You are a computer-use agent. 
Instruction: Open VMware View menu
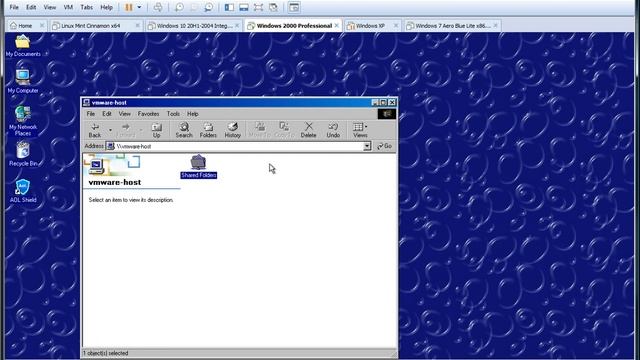coord(50,7)
